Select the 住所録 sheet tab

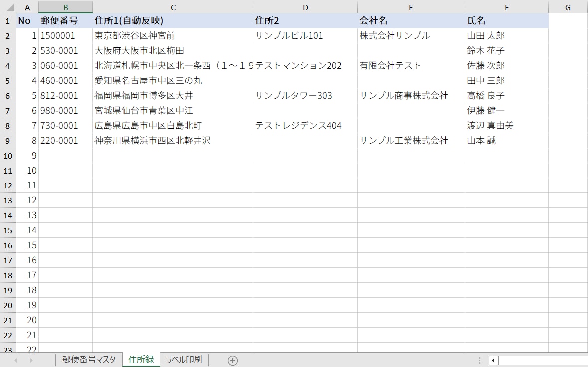coord(141,360)
